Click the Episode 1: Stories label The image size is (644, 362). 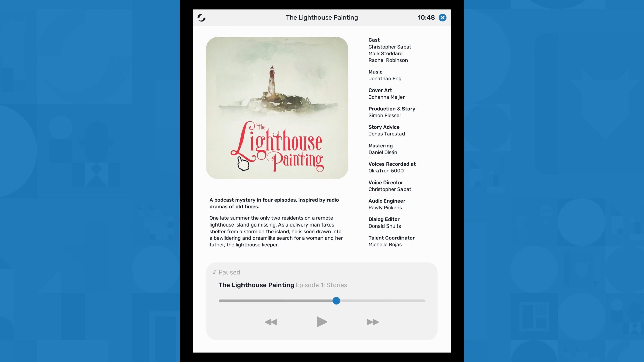tap(321, 285)
